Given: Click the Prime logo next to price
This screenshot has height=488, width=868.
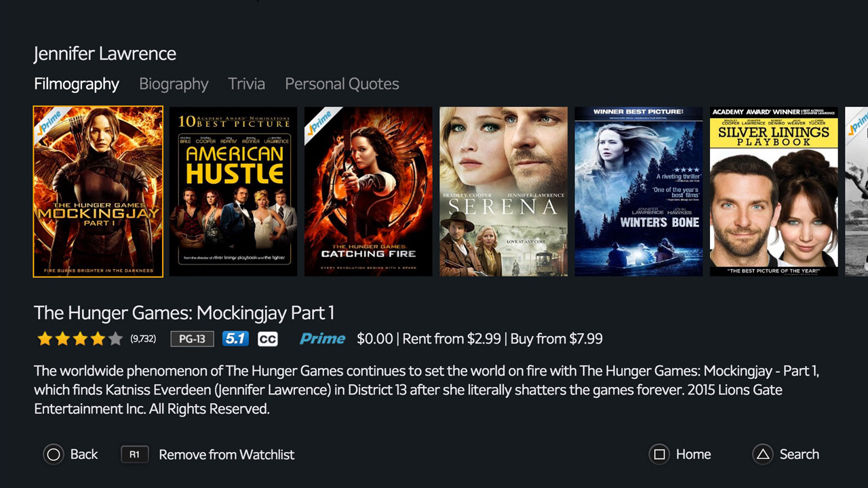Looking at the screenshot, I should point(322,339).
